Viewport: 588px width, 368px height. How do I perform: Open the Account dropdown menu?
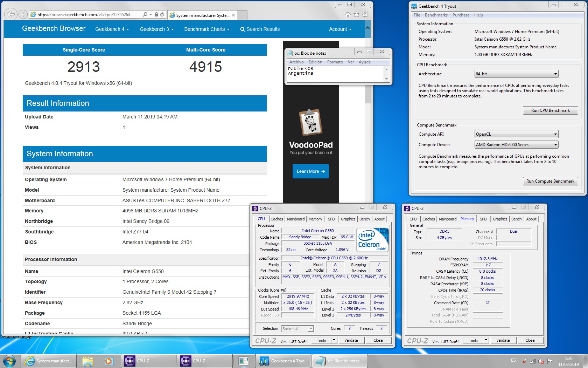(x=340, y=29)
